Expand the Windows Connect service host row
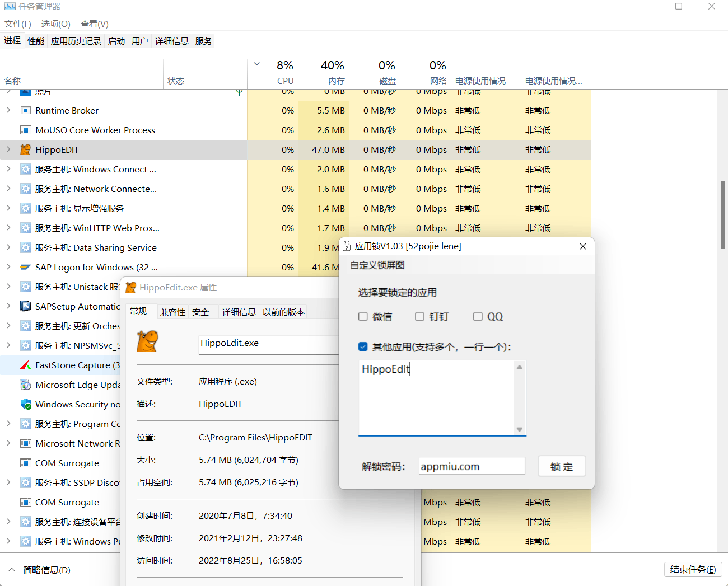 coord(8,169)
